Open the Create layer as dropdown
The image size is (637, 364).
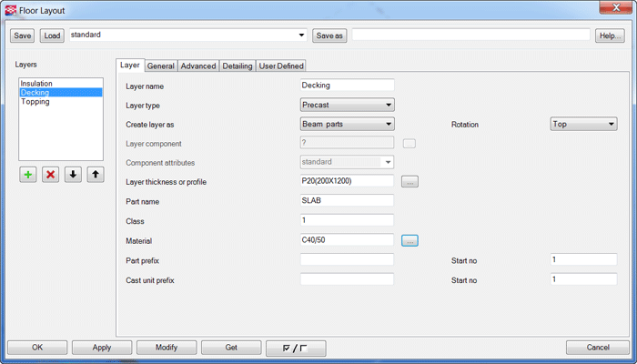[x=347, y=124]
